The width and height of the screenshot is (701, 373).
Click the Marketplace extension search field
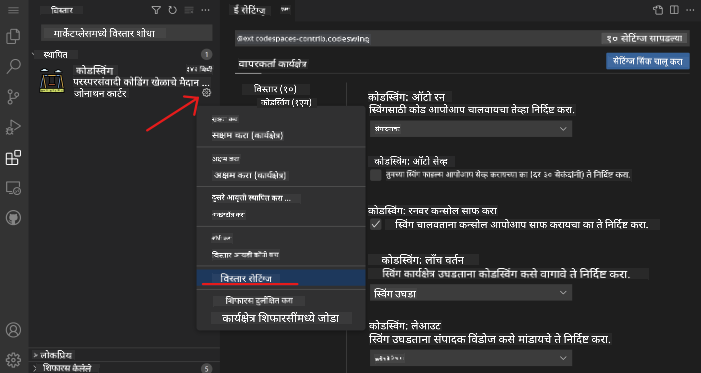[127, 34]
